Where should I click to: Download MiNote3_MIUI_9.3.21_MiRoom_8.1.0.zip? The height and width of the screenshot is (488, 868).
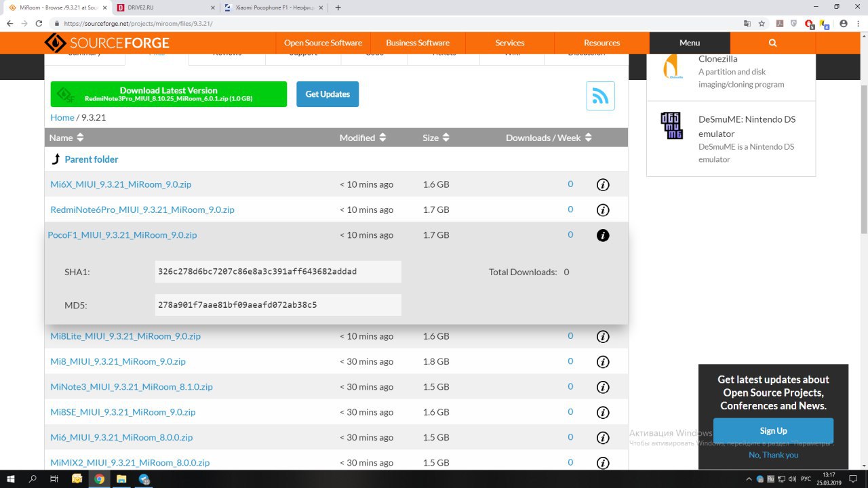(132, 387)
